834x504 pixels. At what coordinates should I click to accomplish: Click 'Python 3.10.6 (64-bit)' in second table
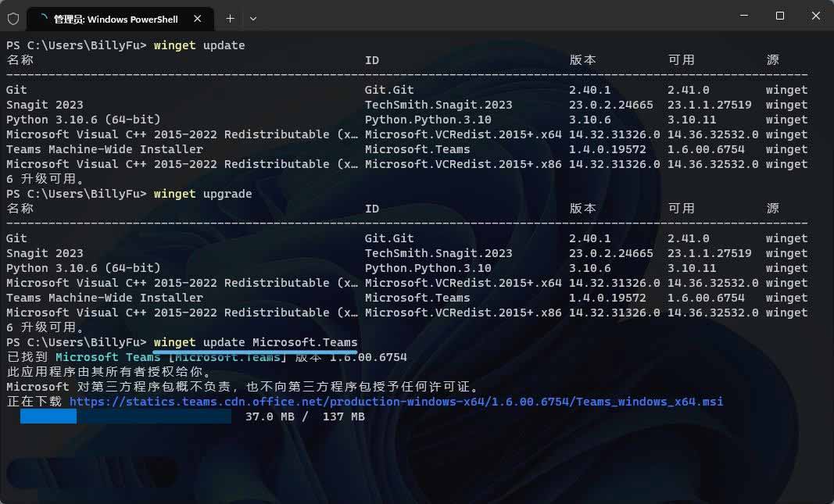point(84,268)
